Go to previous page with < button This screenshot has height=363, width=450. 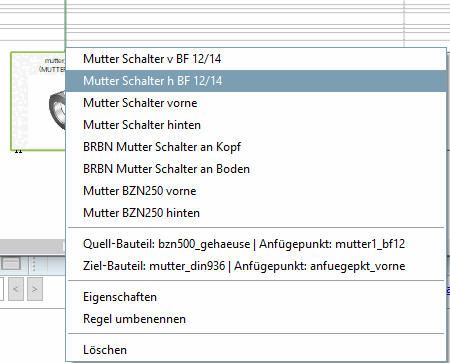tap(16, 289)
